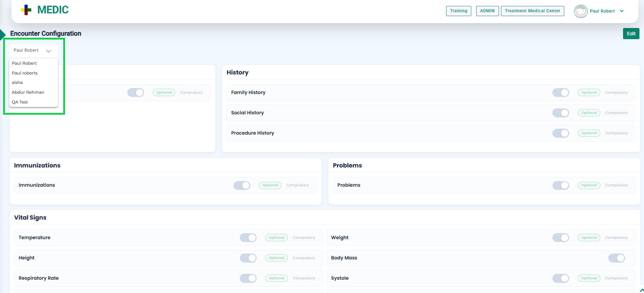Screen dimensions: 644x293
Task: Pick Paul roberts from the dropdown list
Action: tap(24, 73)
